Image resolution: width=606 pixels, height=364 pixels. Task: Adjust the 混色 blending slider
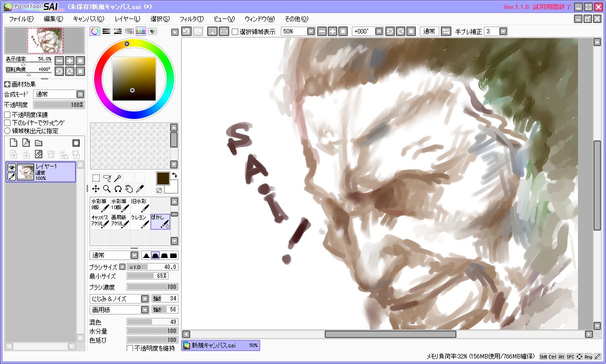153,321
